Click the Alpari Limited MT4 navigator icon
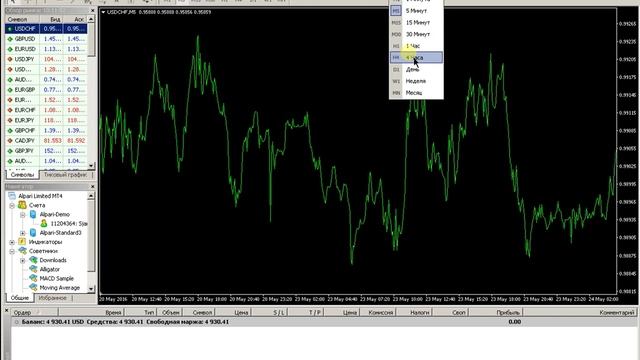The width and height of the screenshot is (640, 360). click(12, 196)
